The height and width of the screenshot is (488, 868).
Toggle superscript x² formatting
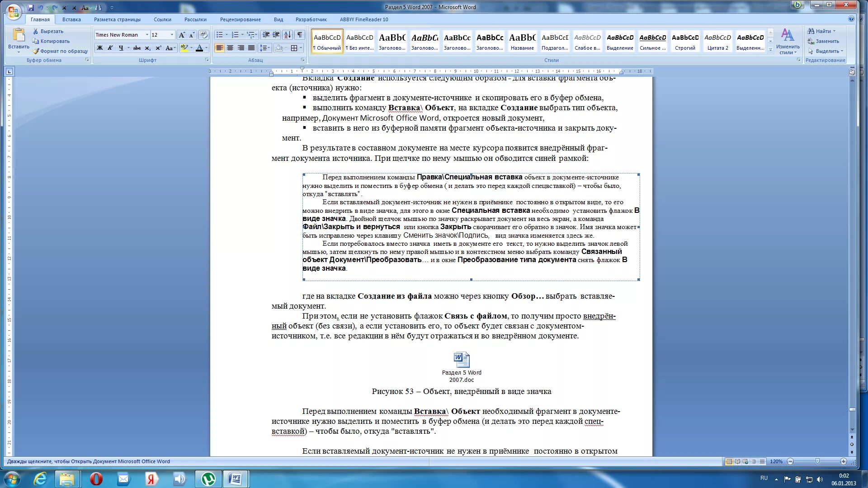[x=158, y=48]
